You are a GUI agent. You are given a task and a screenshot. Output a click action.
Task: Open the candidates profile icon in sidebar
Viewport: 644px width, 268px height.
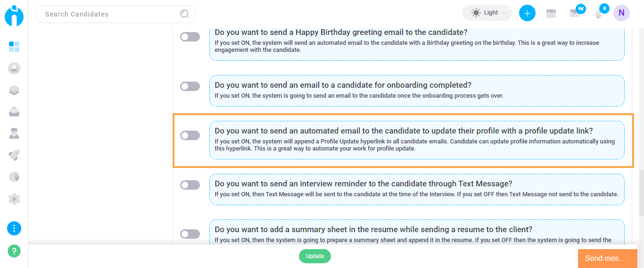pos(14,68)
